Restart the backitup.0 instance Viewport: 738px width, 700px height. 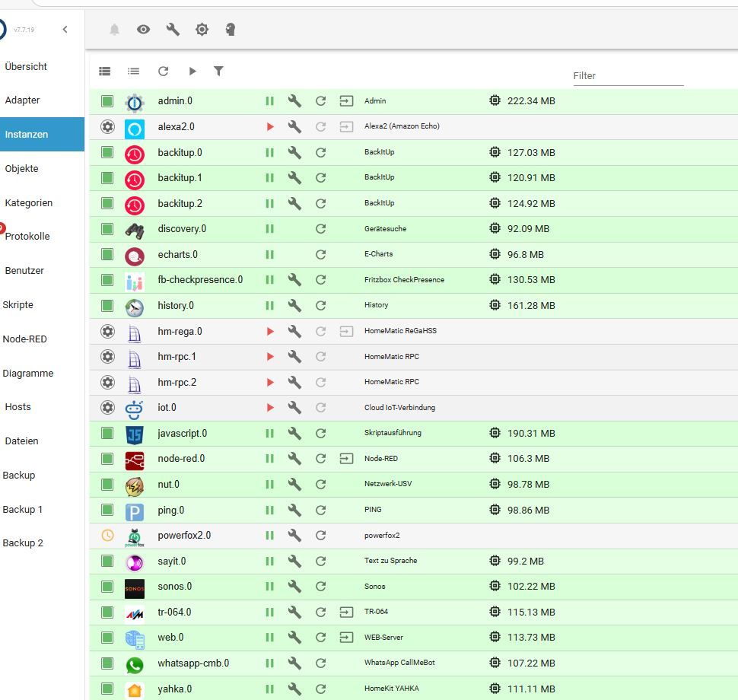(321, 152)
